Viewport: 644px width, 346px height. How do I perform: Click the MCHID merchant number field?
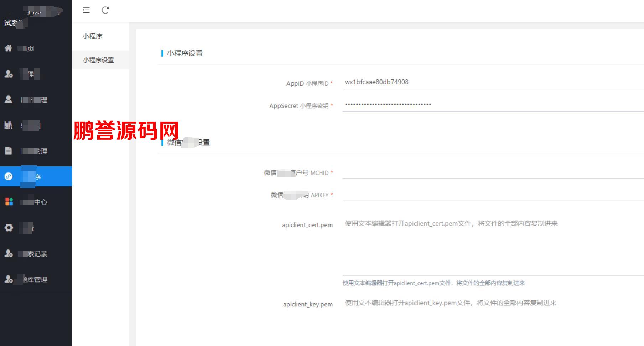tap(493, 172)
